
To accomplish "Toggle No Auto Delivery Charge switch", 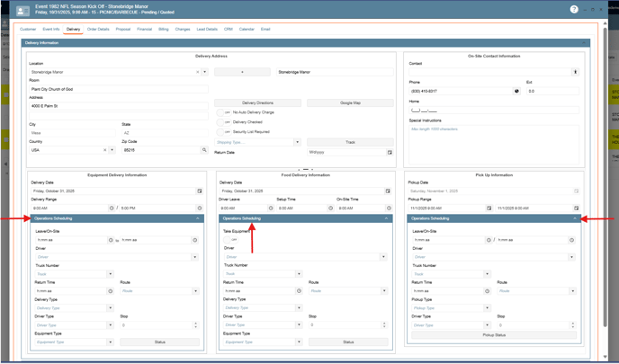I will click(220, 112).
